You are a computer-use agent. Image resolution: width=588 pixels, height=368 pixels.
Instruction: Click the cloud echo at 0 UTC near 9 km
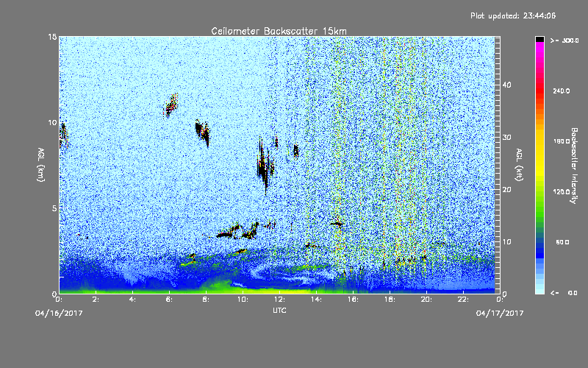click(63, 135)
